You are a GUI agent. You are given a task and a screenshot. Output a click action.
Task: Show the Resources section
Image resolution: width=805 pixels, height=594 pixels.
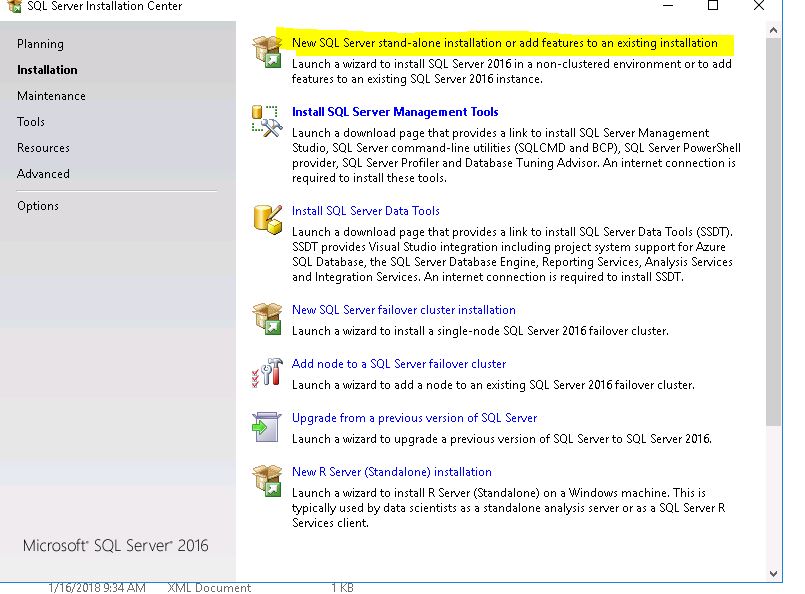(x=43, y=148)
